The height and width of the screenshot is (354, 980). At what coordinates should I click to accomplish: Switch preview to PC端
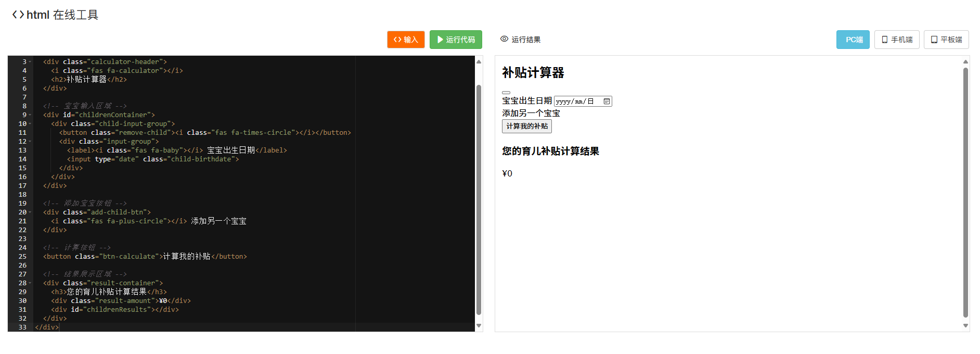click(853, 40)
